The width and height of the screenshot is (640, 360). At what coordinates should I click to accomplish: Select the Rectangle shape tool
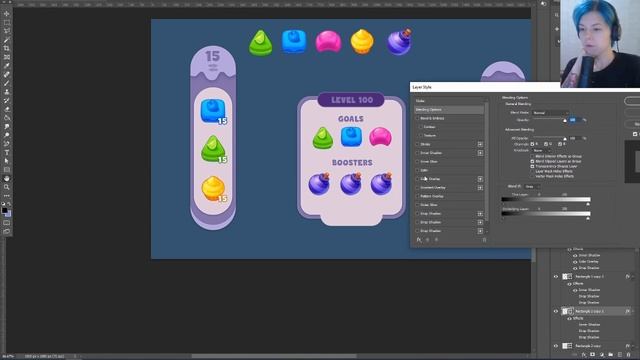(7, 169)
